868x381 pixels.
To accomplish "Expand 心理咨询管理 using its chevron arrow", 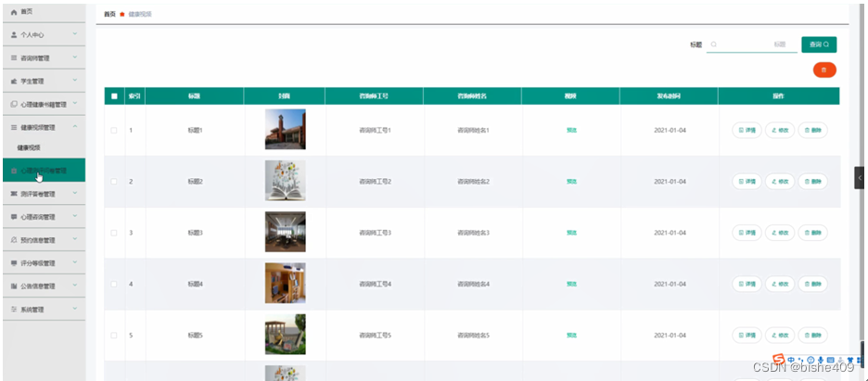I will coord(75,217).
